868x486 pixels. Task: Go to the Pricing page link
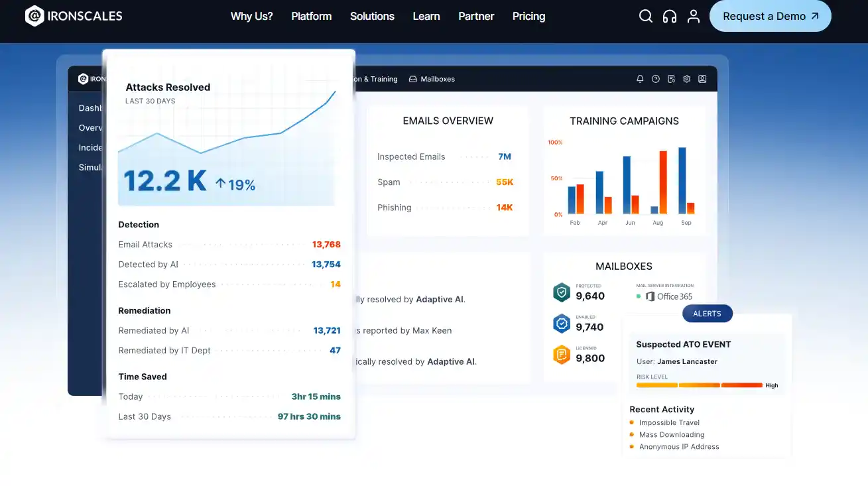528,17
